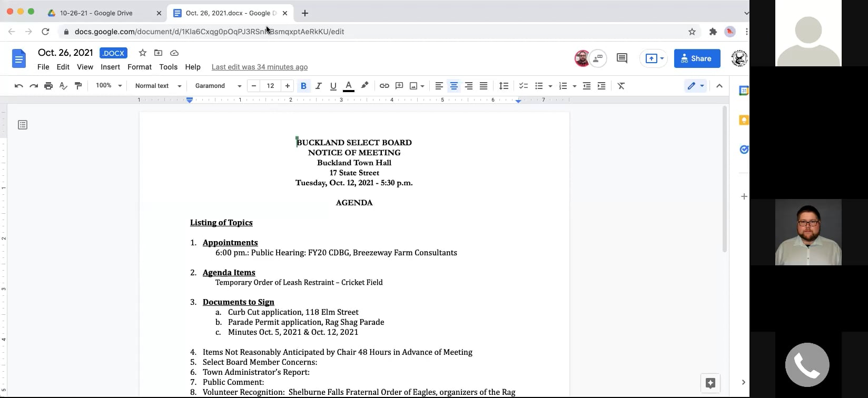Toggle bold formatting
Image resolution: width=868 pixels, height=398 pixels.
click(x=303, y=86)
